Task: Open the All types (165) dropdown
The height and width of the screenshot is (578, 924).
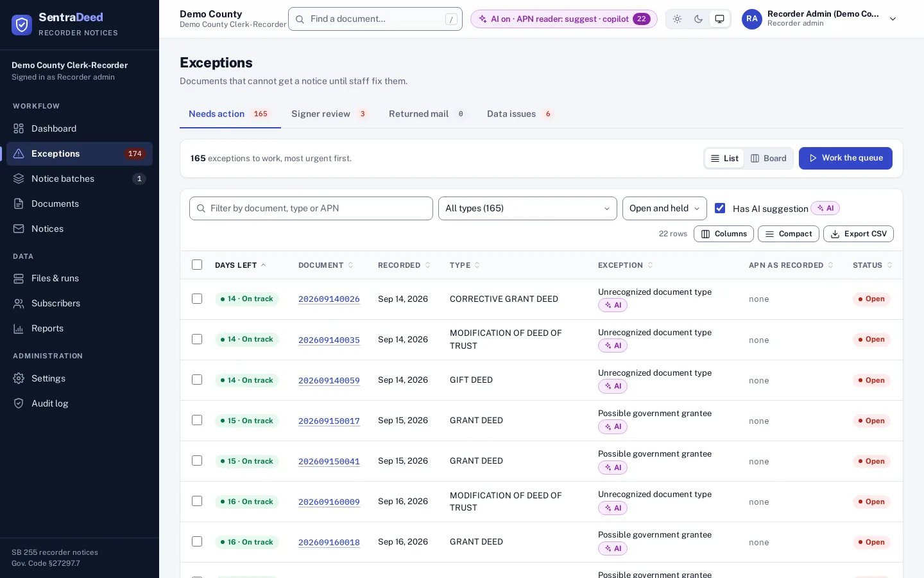Action: [x=527, y=208]
